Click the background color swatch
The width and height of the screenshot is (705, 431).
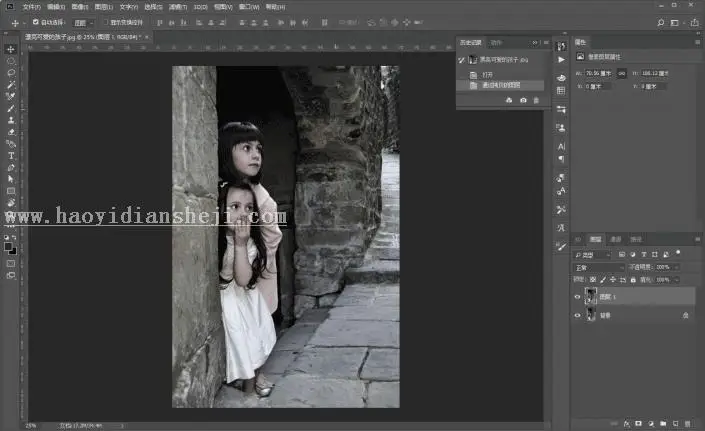(x=13, y=251)
